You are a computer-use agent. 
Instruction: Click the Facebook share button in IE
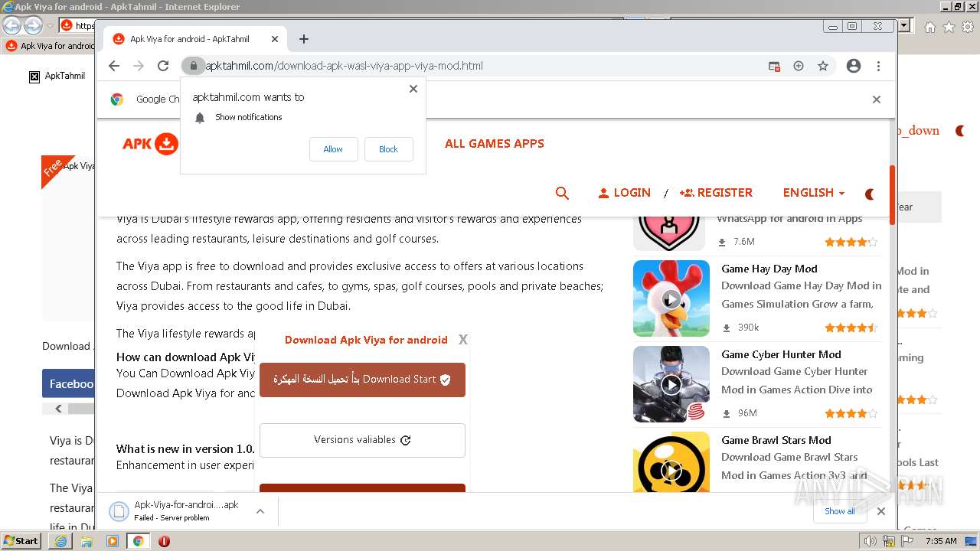click(x=69, y=384)
